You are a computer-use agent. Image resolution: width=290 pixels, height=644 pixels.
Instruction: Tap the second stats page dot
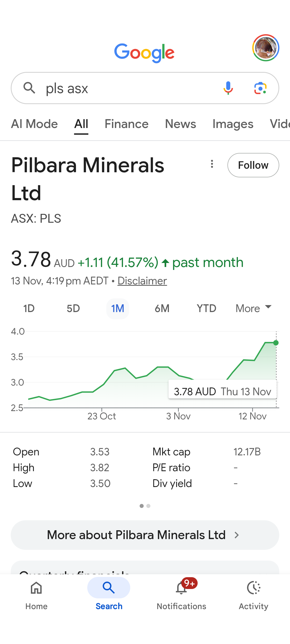pos(148,506)
